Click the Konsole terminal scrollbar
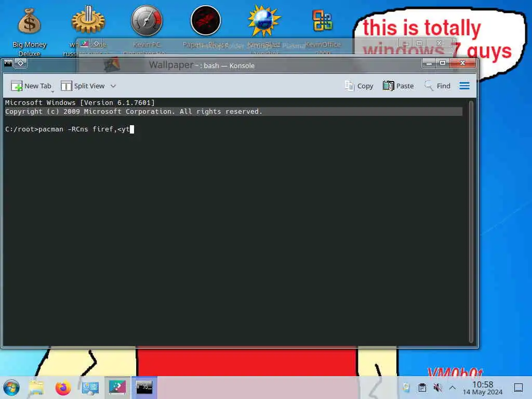The width and height of the screenshot is (532, 399). click(471, 221)
